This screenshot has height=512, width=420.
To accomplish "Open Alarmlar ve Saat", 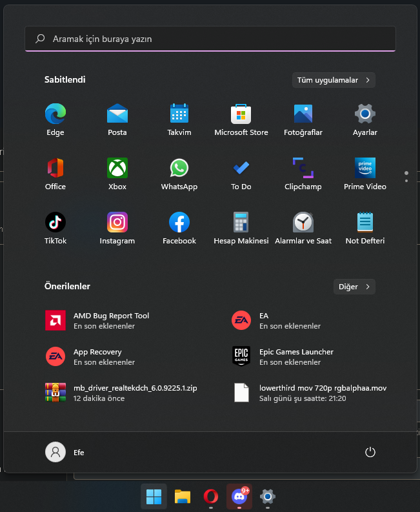I will point(303,228).
